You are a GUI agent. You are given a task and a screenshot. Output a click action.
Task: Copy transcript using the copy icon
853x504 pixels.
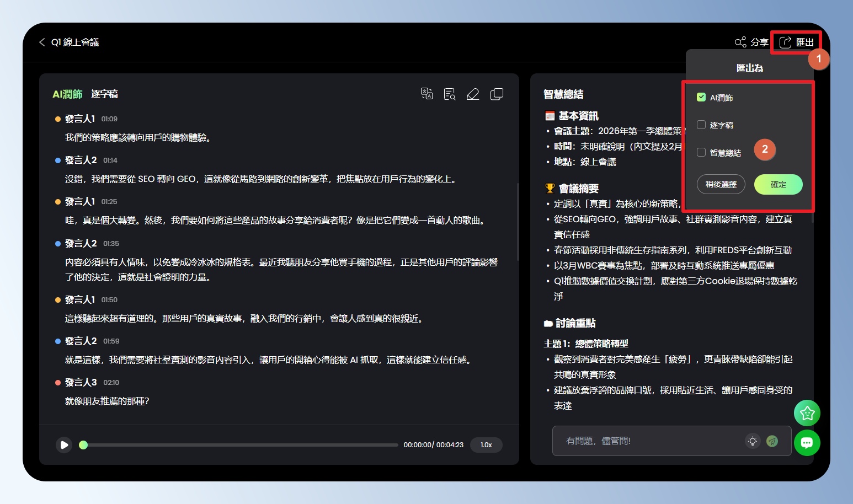point(497,94)
